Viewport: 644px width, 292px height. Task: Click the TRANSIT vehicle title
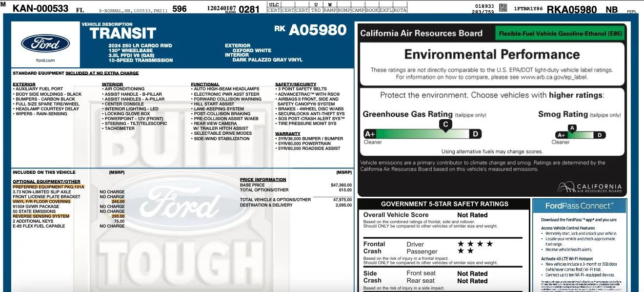tap(122, 34)
